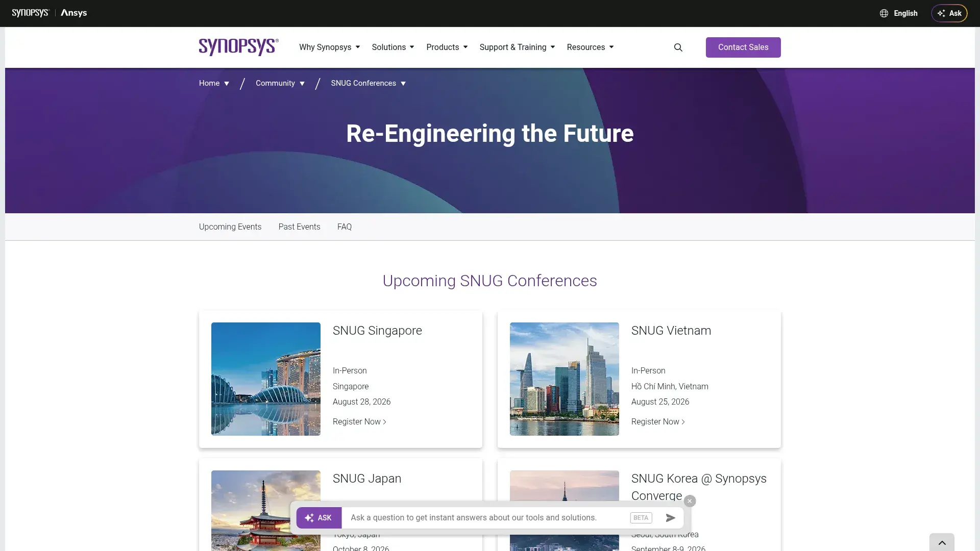This screenshot has width=980, height=551.
Task: Select the FAQ tab
Action: 345,227
